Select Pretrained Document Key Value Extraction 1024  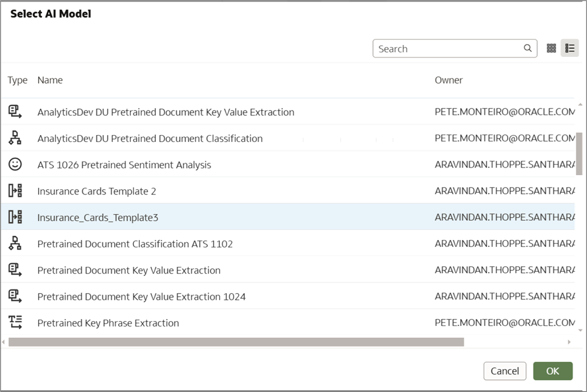coord(142,297)
